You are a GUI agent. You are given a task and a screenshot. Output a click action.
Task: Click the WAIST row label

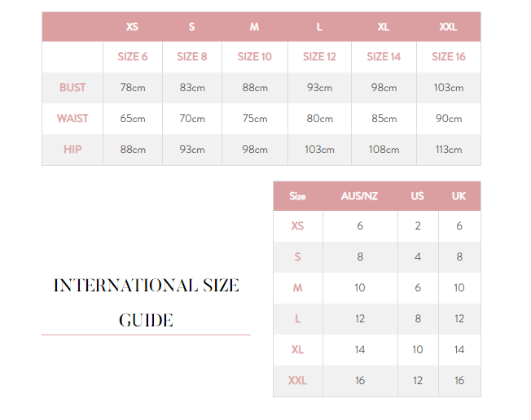[x=72, y=119]
